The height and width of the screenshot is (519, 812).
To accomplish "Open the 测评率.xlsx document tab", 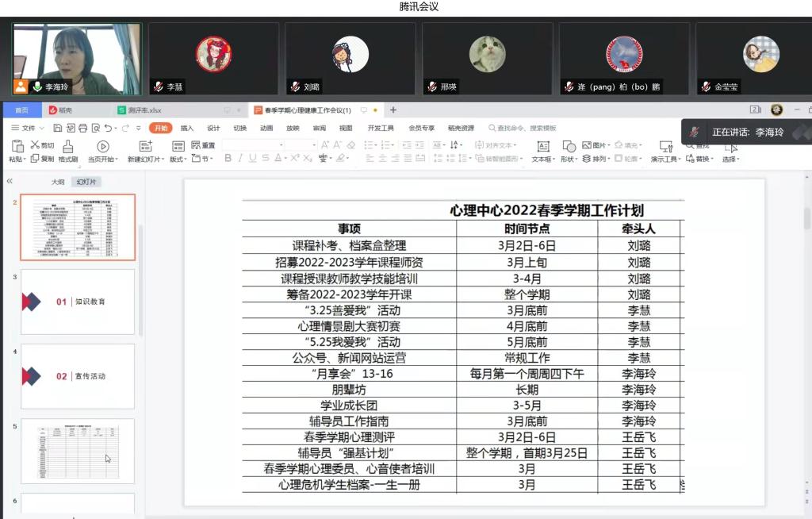I will (x=144, y=110).
